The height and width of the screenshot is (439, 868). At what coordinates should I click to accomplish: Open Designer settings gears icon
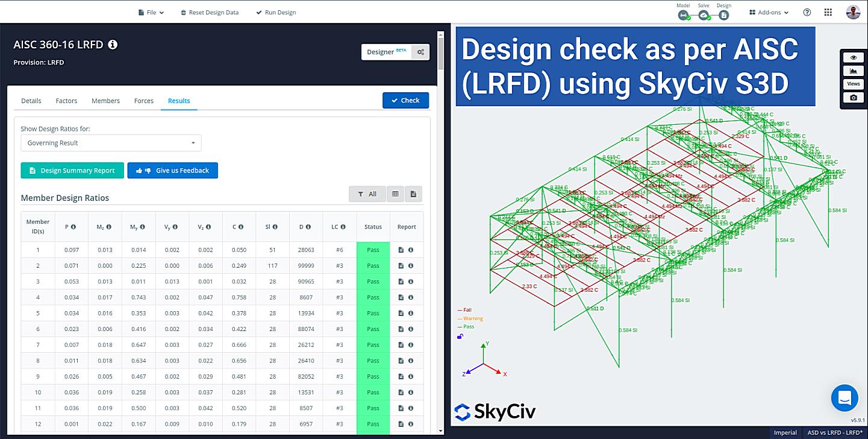pos(421,52)
